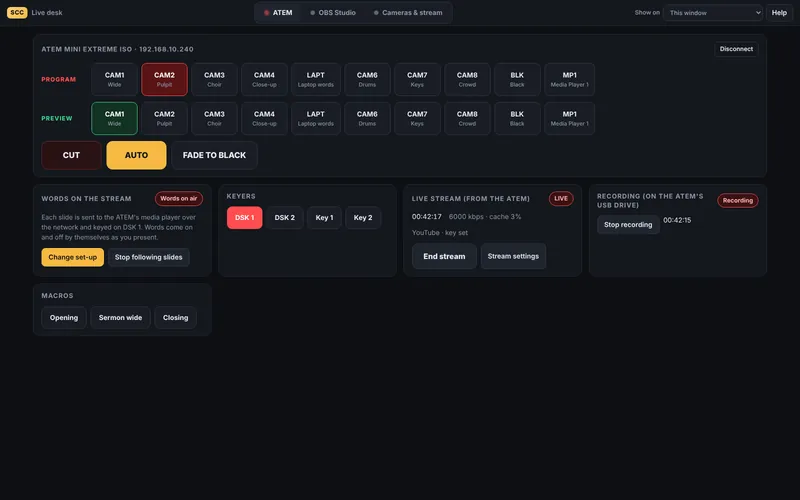Select CAM8 Crowd on Preview row
This screenshot has width=800, height=500.
tap(467, 118)
